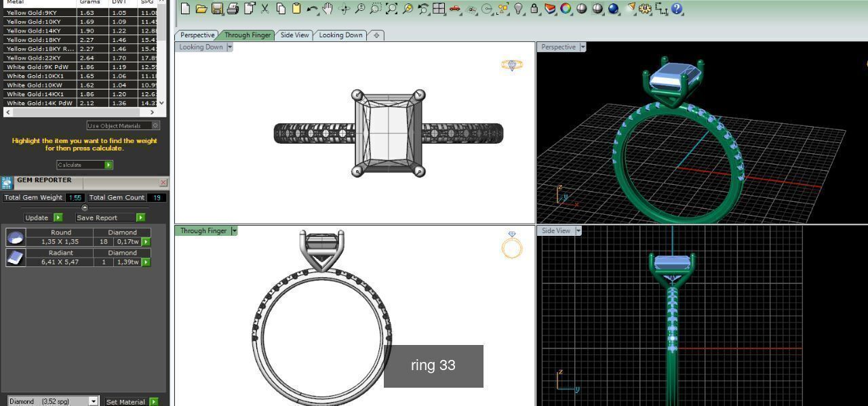
Task: Click Save Report button
Action: click(x=111, y=218)
